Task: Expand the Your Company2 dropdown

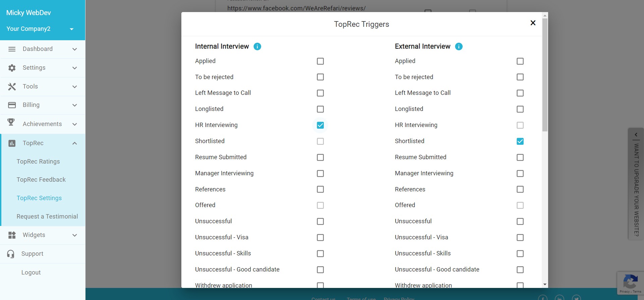Action: click(x=71, y=29)
